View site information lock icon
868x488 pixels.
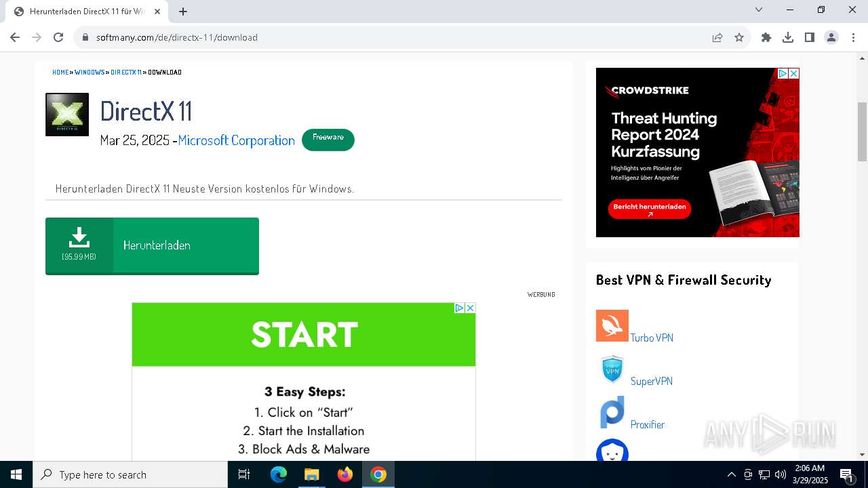click(85, 37)
